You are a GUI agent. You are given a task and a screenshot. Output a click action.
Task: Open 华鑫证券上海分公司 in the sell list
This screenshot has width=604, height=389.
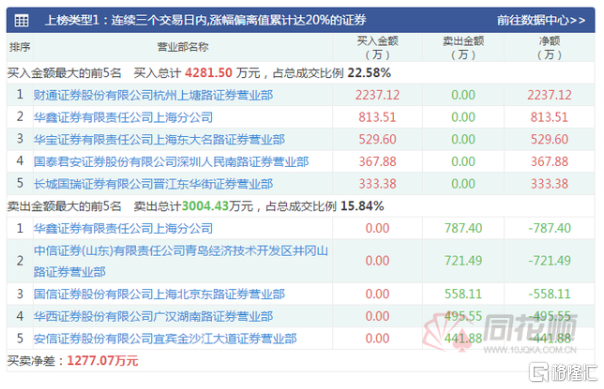coord(123,228)
